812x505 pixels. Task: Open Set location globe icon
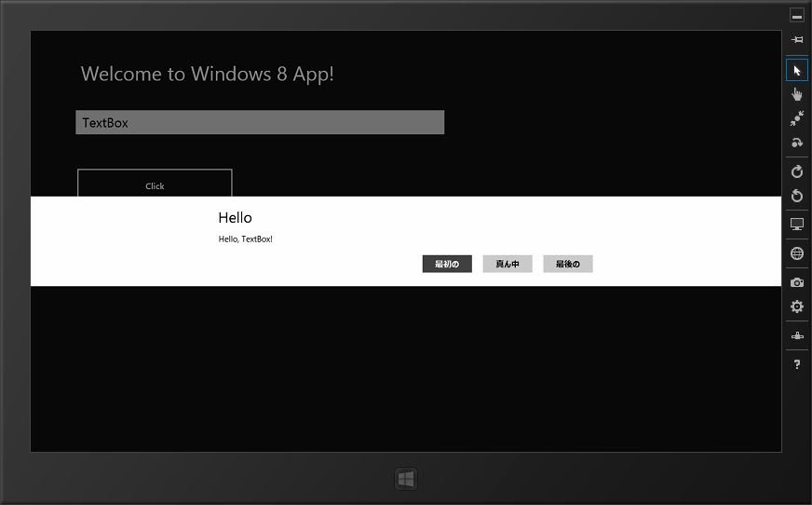797,253
